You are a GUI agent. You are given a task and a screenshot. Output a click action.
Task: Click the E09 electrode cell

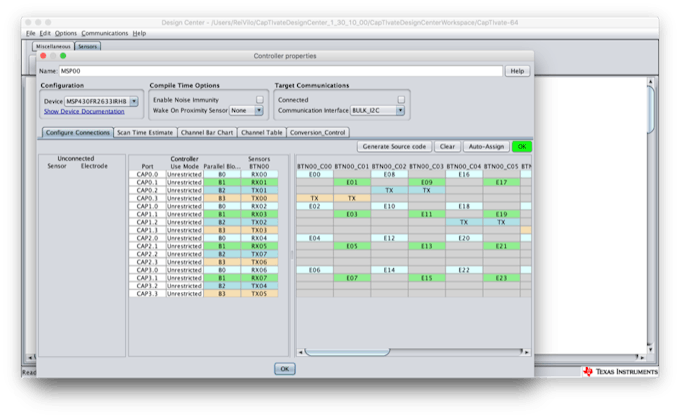click(x=426, y=182)
